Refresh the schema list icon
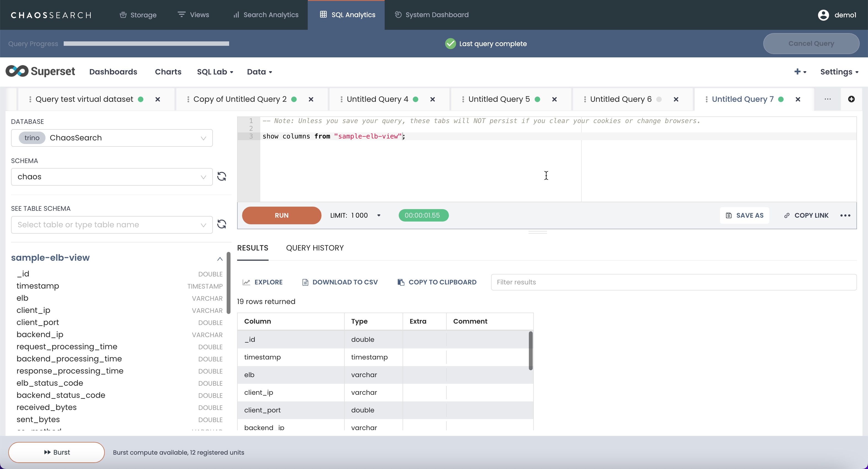 click(x=221, y=176)
